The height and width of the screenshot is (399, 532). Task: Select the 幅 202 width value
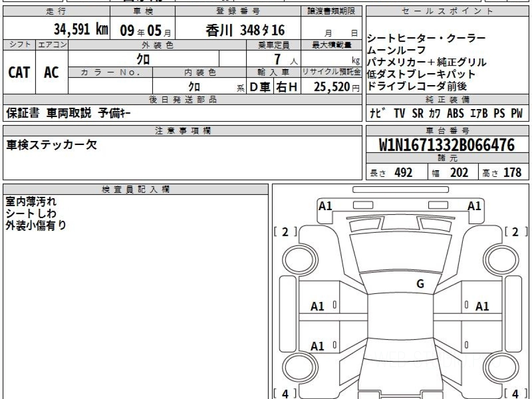pyautogui.click(x=453, y=173)
